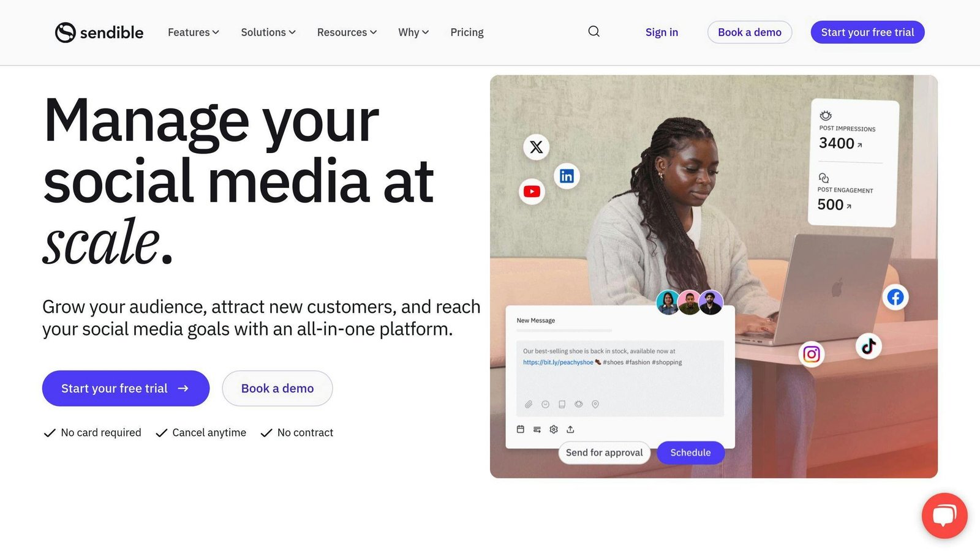The width and height of the screenshot is (980, 551).
Task: Click the X (Twitter) social icon
Action: click(x=536, y=147)
